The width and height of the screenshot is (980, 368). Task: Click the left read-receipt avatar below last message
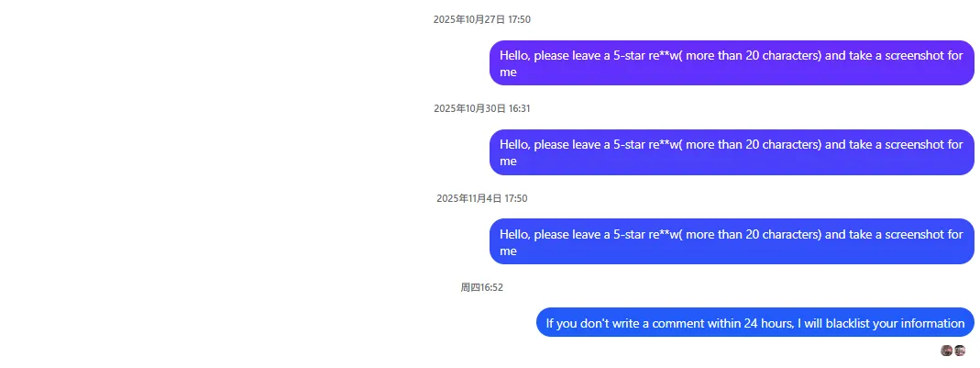[947, 351]
